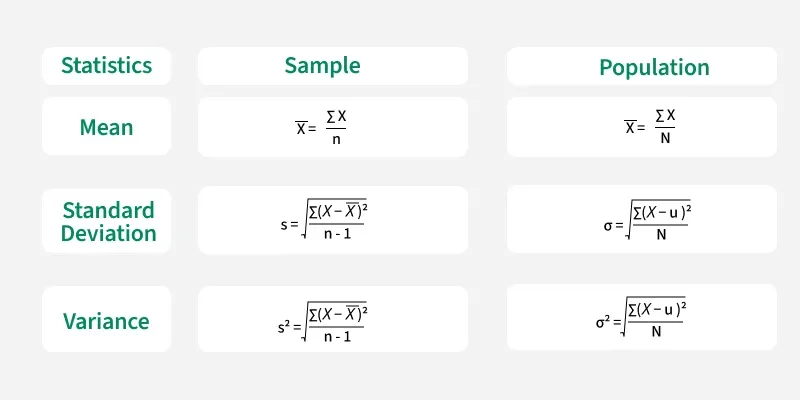This screenshot has height=400, width=800.
Task: Select the "Sample" column header
Action: tap(322, 66)
